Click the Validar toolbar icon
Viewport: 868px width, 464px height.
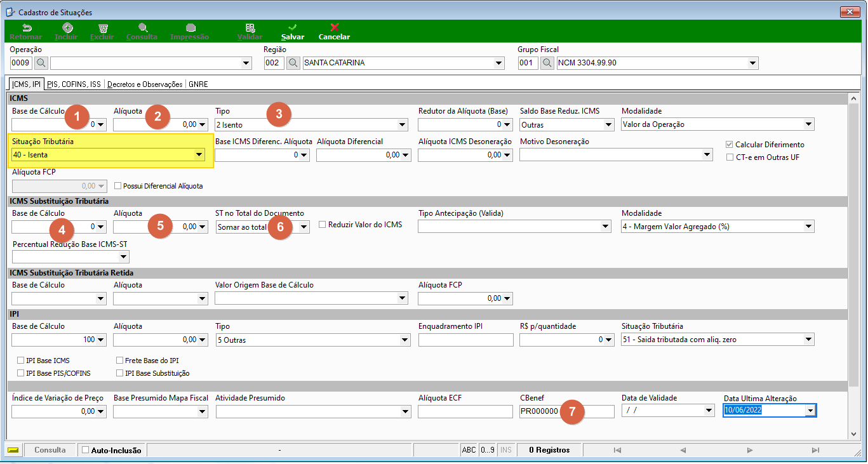(x=250, y=28)
